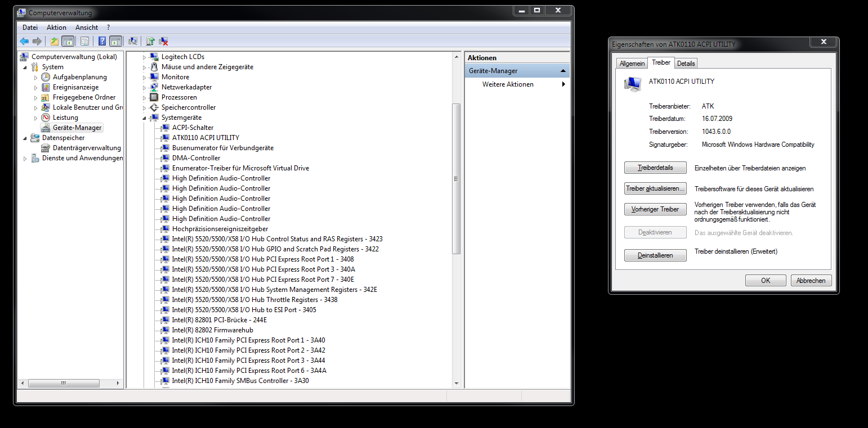Expand the Lokale Benutzer und Gruppen node

point(35,107)
